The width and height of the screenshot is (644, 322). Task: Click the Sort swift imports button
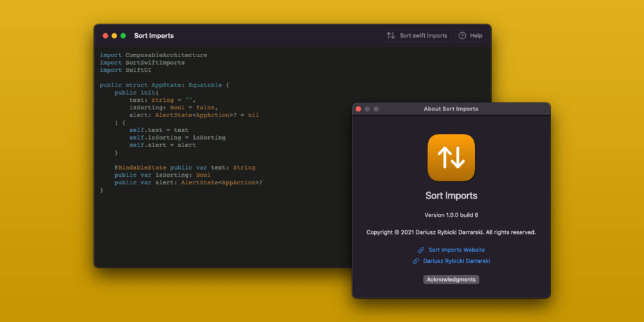pos(417,36)
